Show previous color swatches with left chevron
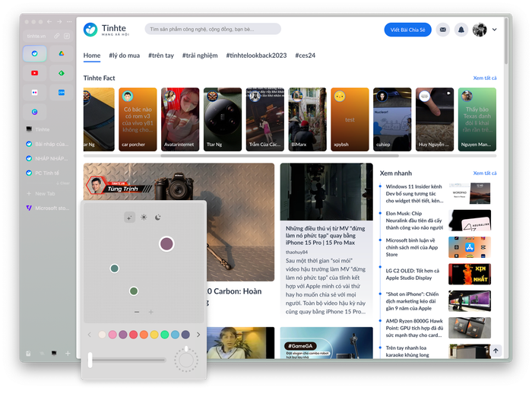 click(x=90, y=335)
